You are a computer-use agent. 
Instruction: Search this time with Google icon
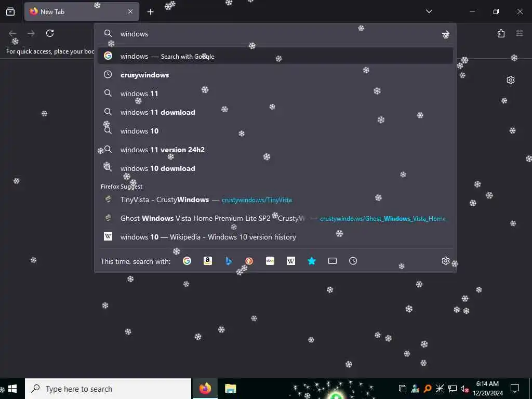(x=187, y=261)
